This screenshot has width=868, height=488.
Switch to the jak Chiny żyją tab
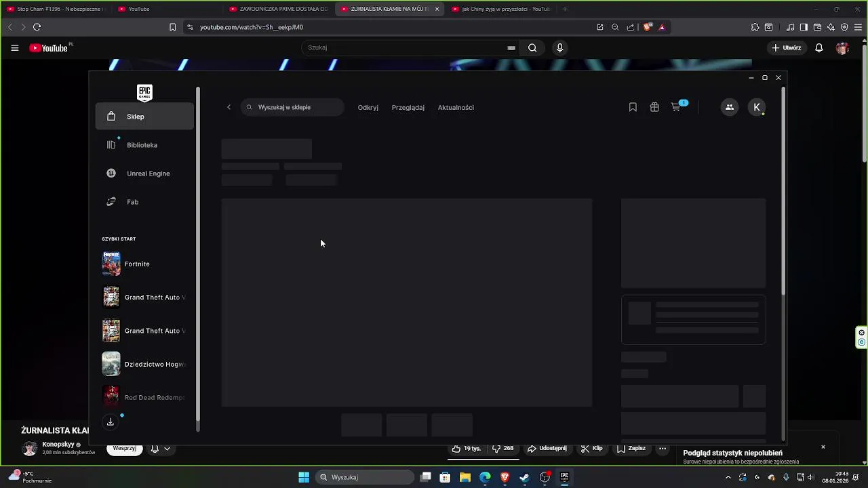[502, 9]
